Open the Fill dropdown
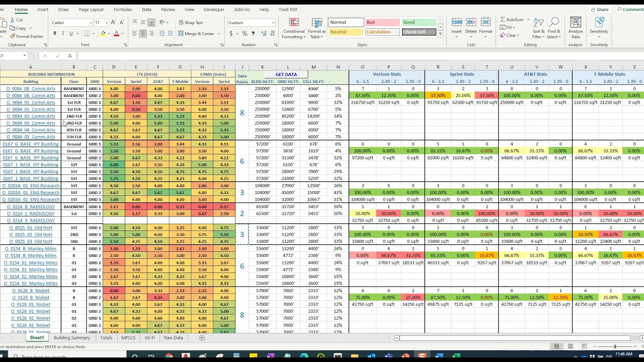Viewport: 644px width, 362px height. point(507,28)
